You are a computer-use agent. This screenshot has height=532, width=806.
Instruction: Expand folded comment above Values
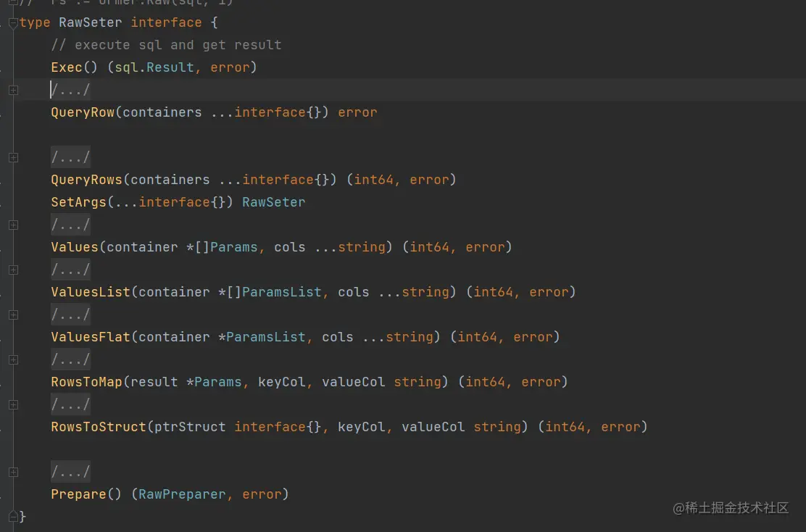[13, 225]
